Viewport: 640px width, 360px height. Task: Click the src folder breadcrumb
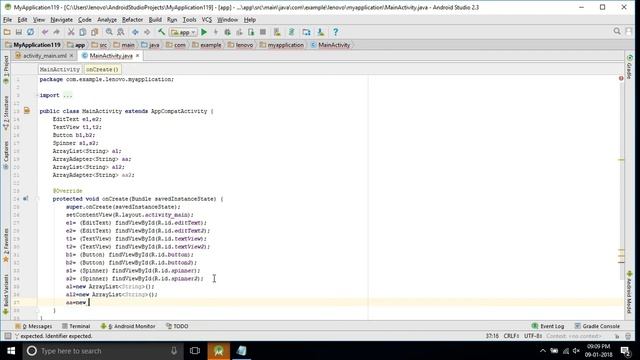(x=99, y=45)
